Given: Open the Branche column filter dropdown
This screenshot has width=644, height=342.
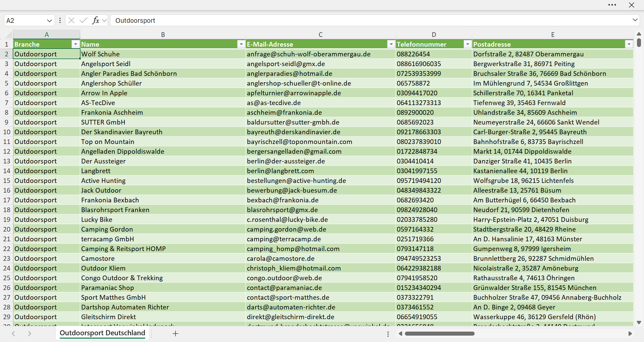Looking at the screenshot, I should 75,44.
